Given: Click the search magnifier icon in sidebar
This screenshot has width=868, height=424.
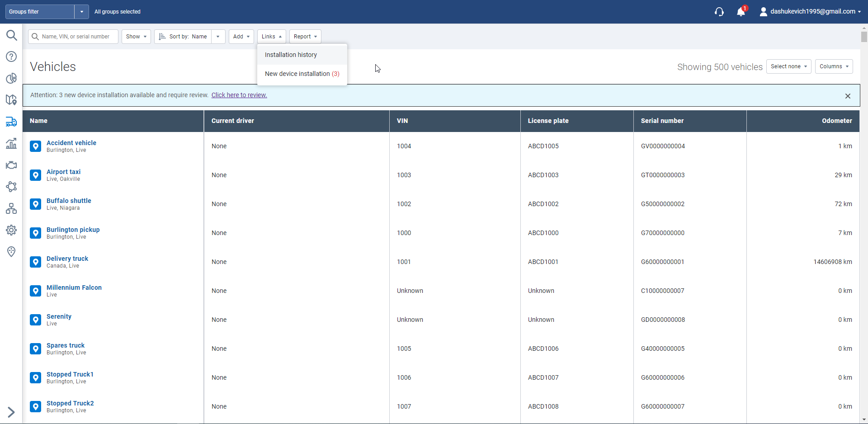Looking at the screenshot, I should tap(11, 35).
